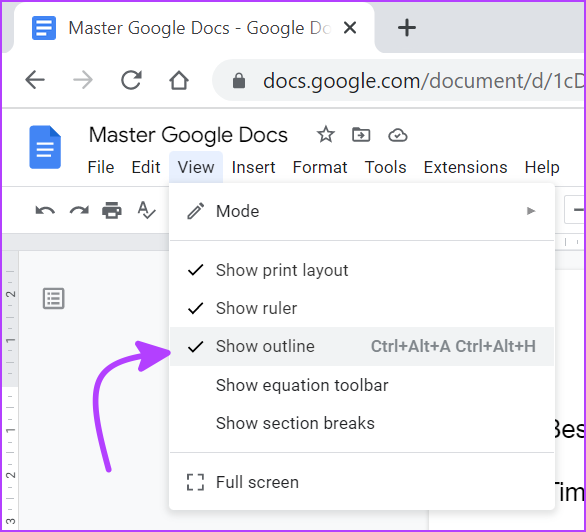The image size is (586, 532).
Task: Uncheck Show outline in View menu
Action: (x=361, y=346)
